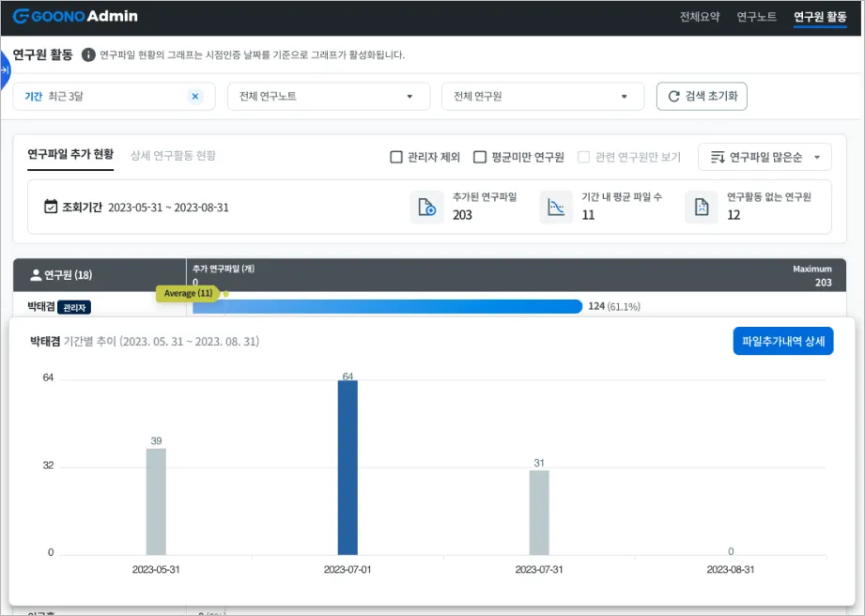Switch to 연구파일 추가 현황 tab
This screenshot has height=616, width=865.
pyautogui.click(x=70, y=155)
